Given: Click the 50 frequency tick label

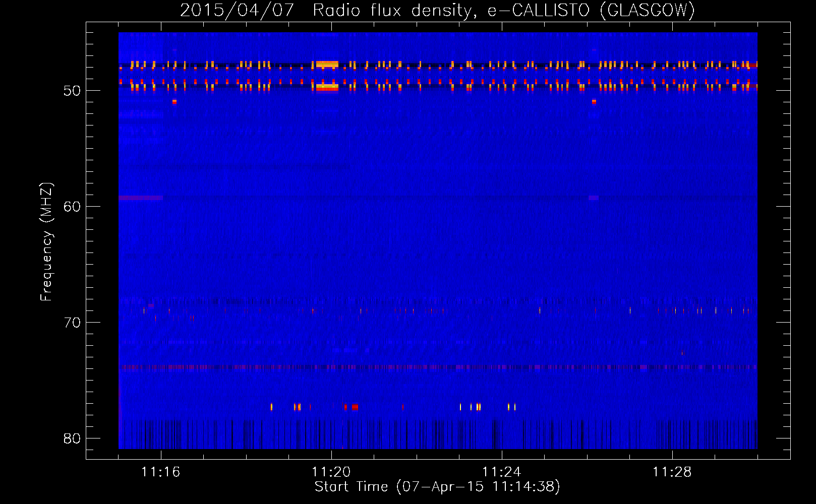Looking at the screenshot, I should pyautogui.click(x=72, y=91).
